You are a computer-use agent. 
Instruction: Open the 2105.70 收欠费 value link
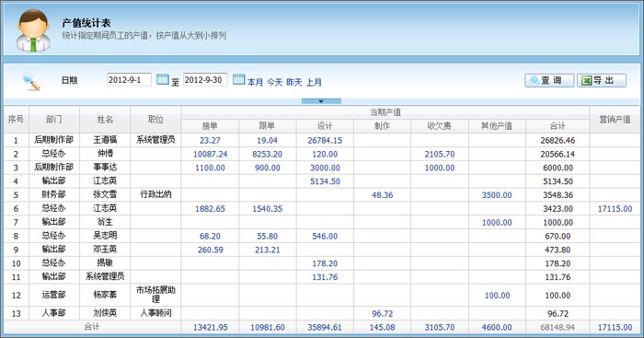click(440, 154)
